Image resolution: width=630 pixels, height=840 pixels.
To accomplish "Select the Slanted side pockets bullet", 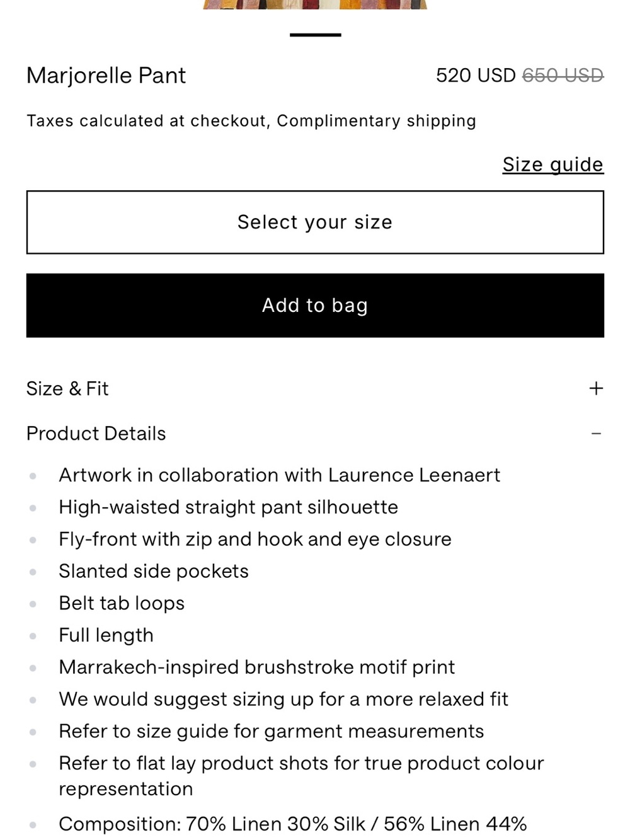I will pyautogui.click(x=154, y=572).
